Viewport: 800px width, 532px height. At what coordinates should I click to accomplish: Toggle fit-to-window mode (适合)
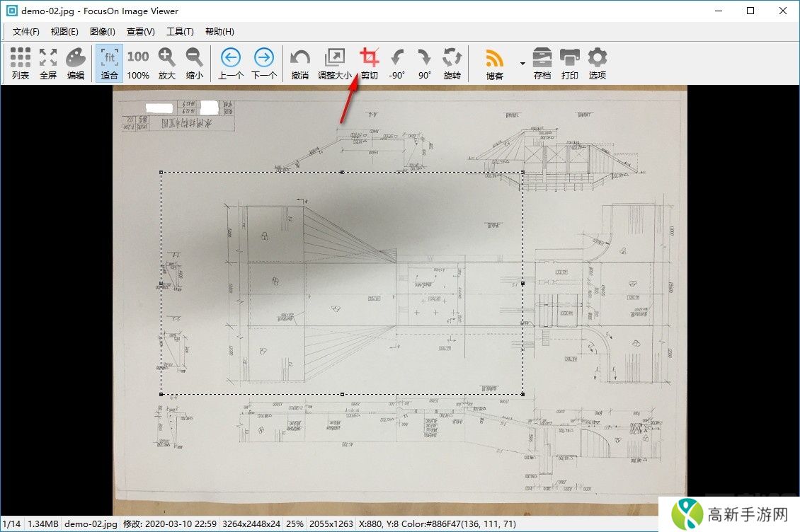(x=110, y=63)
